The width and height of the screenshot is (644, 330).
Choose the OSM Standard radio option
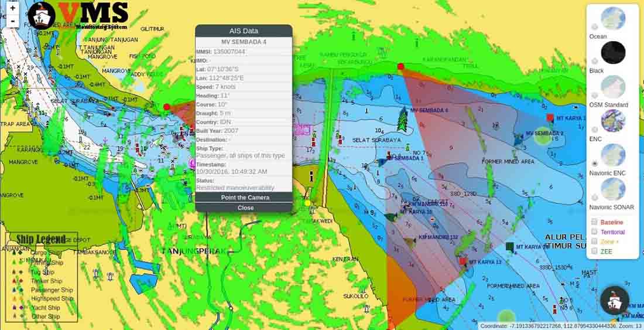coord(595,95)
